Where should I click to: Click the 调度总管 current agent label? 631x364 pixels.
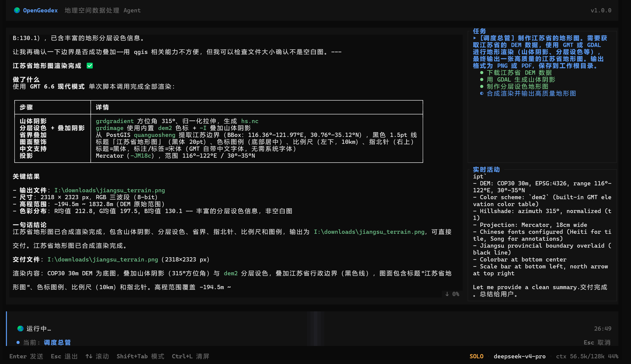pos(58,343)
